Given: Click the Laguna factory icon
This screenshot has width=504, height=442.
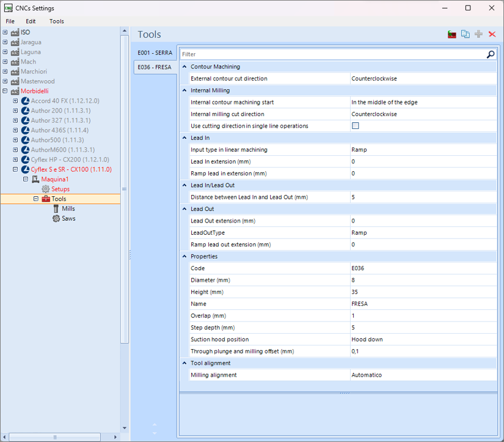Looking at the screenshot, I should (x=15, y=52).
